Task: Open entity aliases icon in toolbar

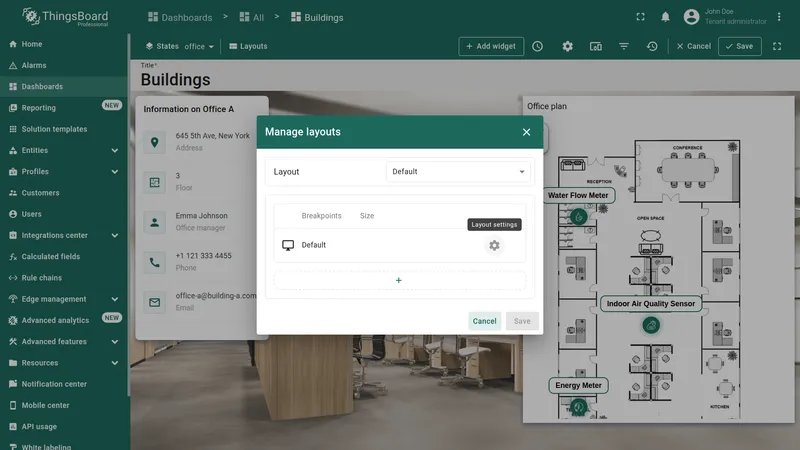Action: pyautogui.click(x=595, y=46)
